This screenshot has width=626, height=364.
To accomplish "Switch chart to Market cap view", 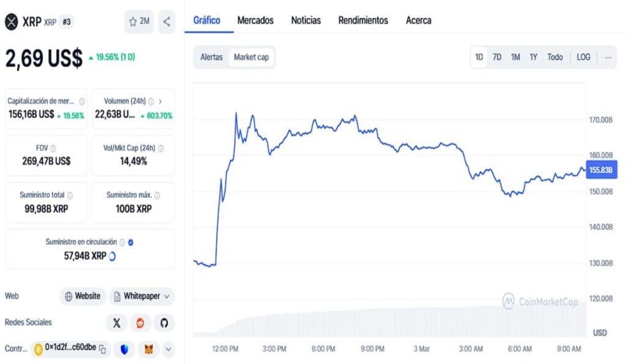I will [251, 57].
